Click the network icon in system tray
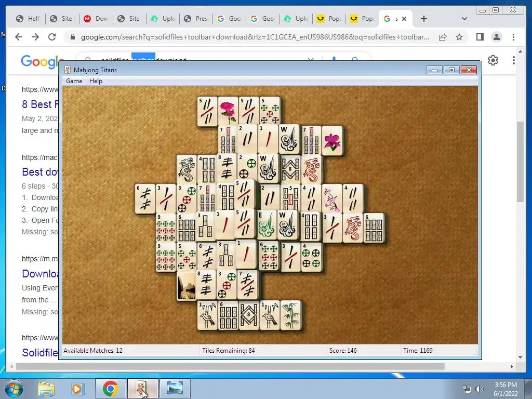 [x=467, y=389]
